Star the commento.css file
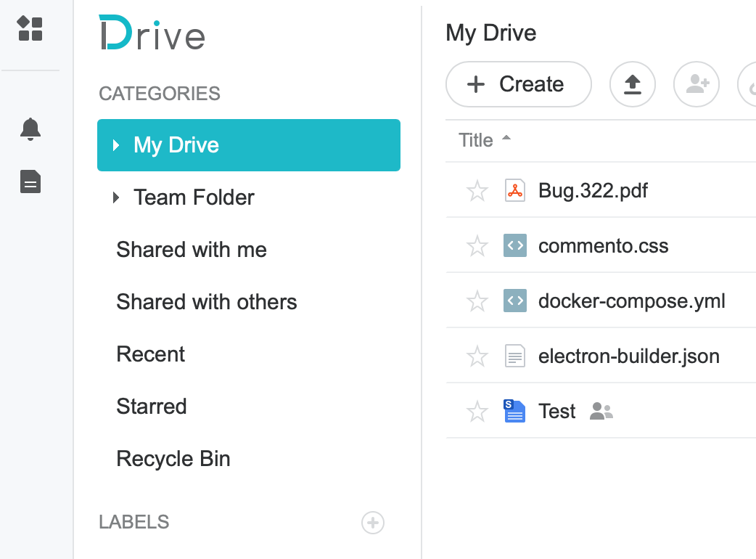 tap(477, 246)
